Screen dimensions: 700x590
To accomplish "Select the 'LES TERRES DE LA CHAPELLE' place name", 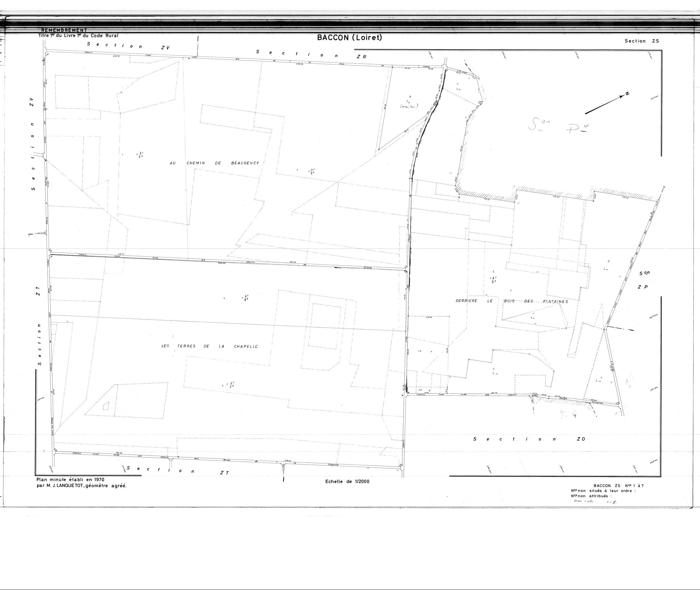I will click(210, 346).
